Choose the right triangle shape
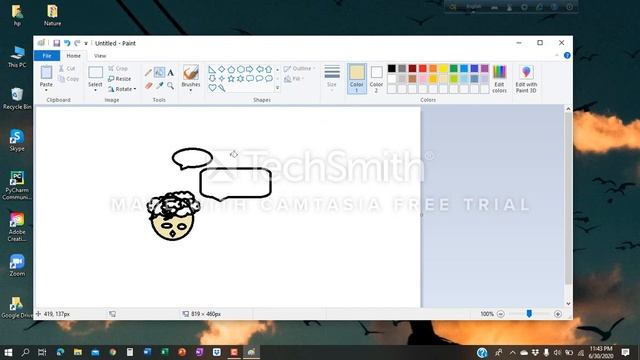The image size is (640, 360). coord(212,69)
